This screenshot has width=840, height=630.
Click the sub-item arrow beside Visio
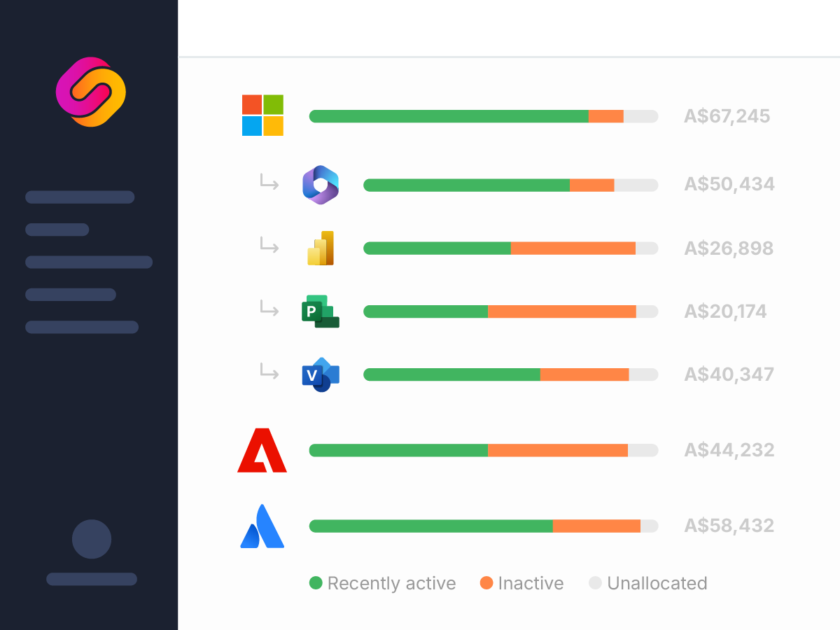pyautogui.click(x=269, y=372)
